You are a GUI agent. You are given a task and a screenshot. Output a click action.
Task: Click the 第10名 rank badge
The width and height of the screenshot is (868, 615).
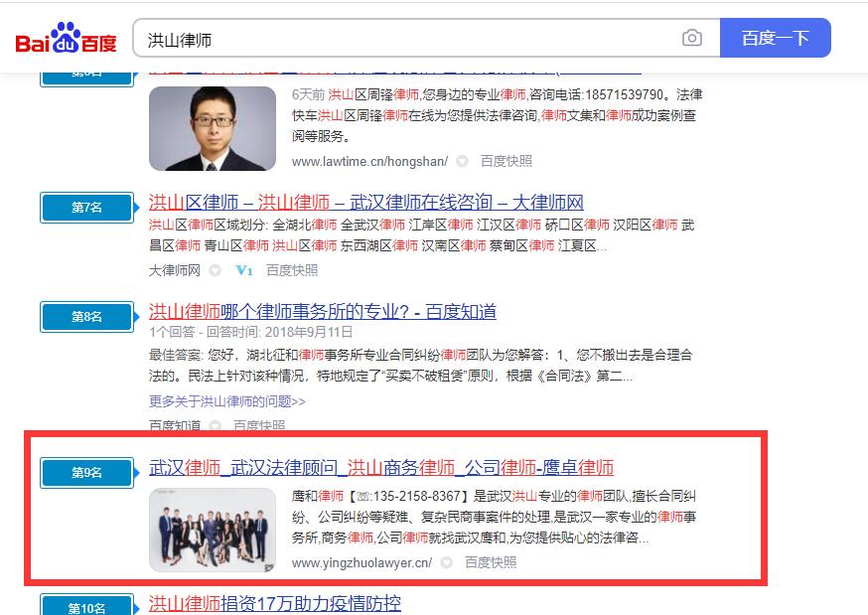pos(86,606)
